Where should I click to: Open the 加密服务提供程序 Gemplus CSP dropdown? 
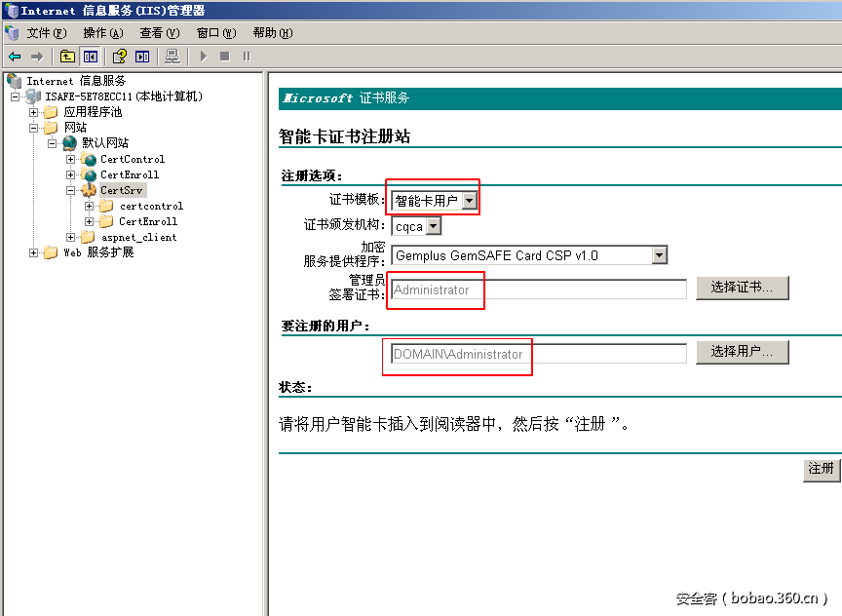(x=661, y=254)
